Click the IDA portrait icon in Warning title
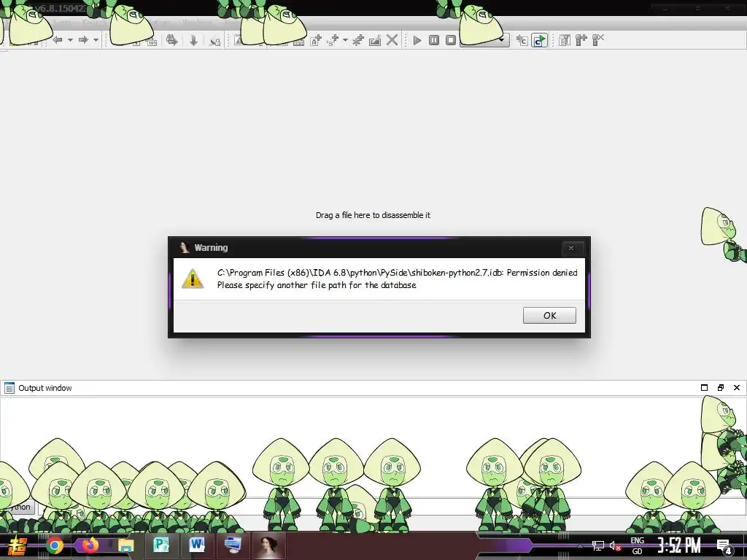 (x=185, y=248)
